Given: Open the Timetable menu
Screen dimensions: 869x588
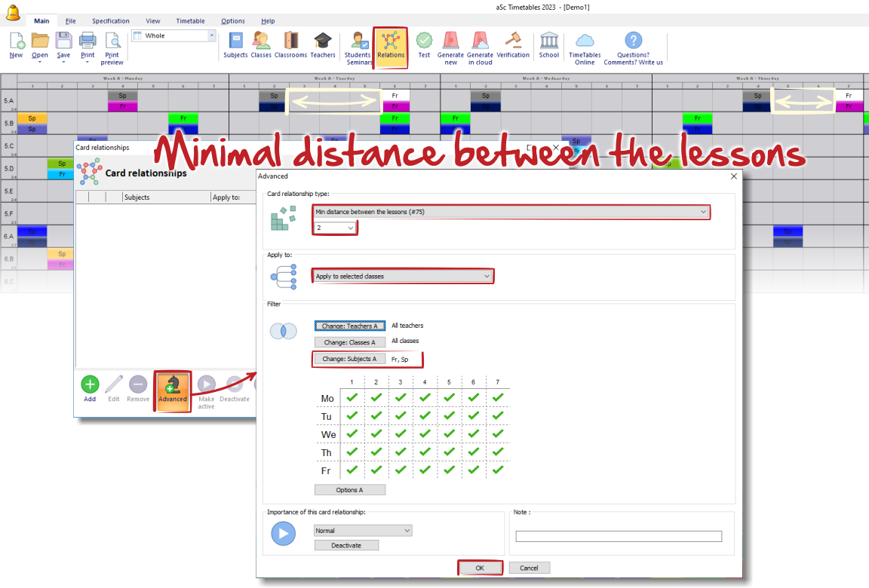Looking at the screenshot, I should [x=191, y=21].
